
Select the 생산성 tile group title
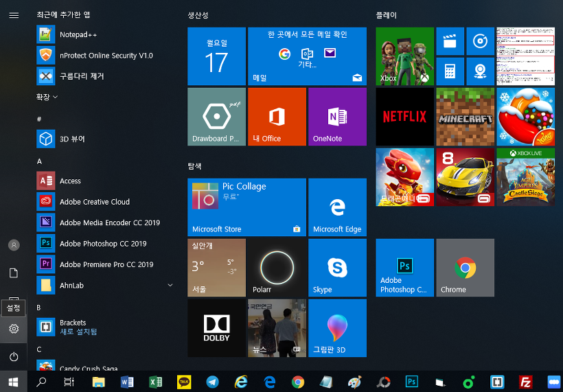click(x=198, y=15)
